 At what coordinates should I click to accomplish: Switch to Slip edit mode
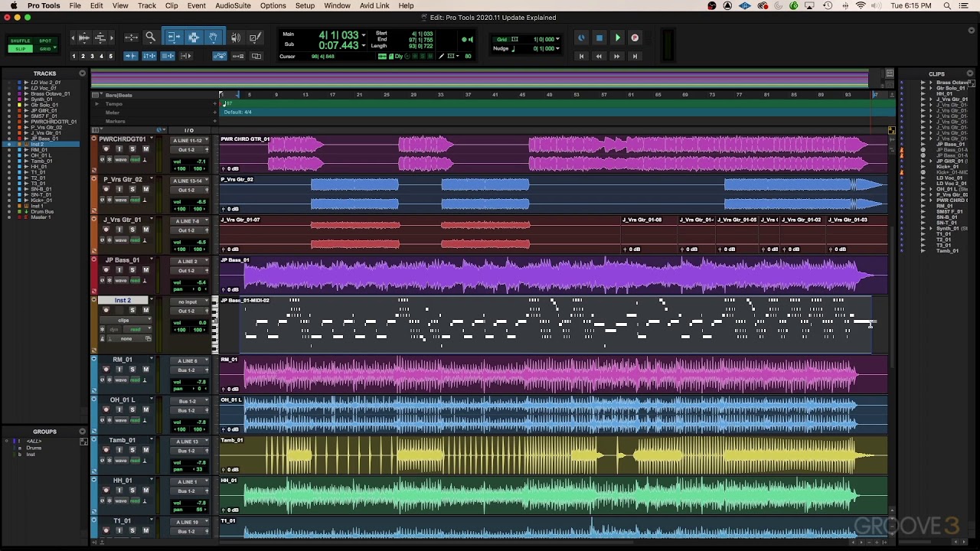(x=21, y=48)
